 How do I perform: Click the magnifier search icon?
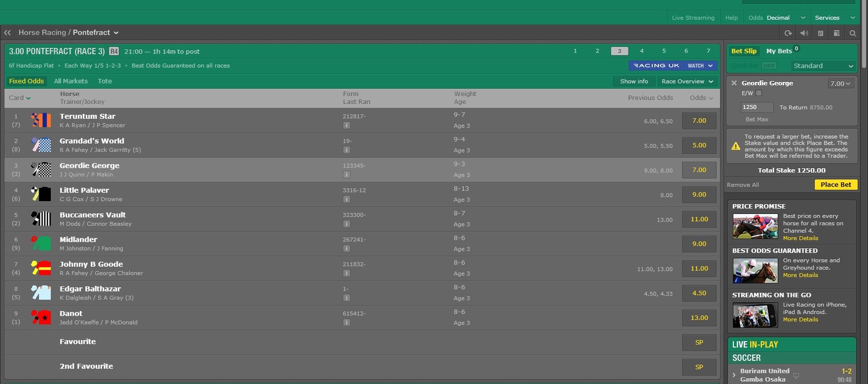[x=853, y=33]
